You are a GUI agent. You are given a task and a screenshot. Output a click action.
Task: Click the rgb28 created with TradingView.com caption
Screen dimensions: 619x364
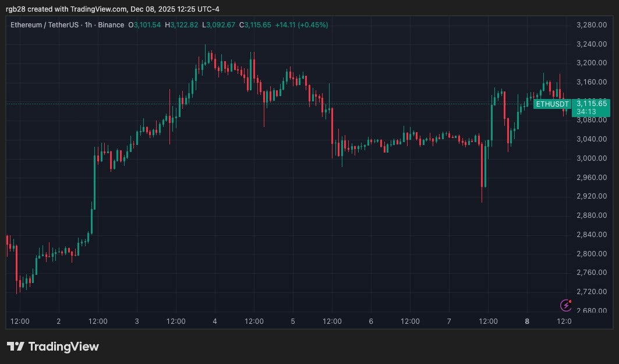pyautogui.click(x=112, y=9)
